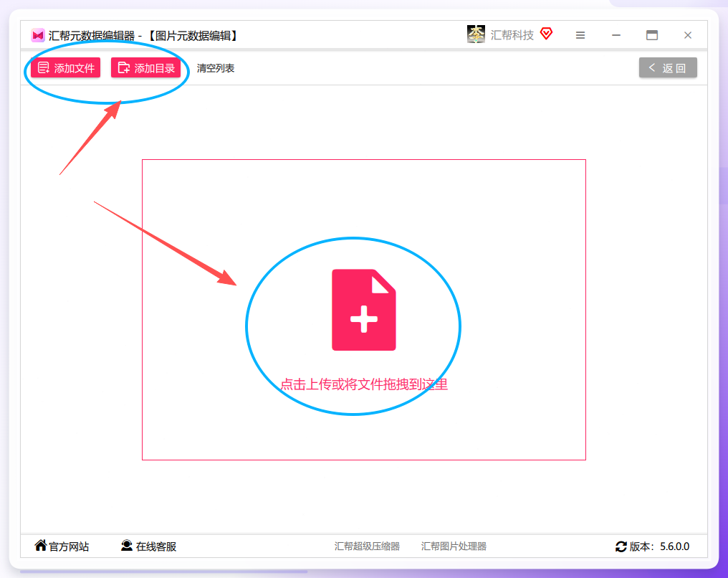Click the version refresh icon
This screenshot has width=728, height=578.
[x=621, y=547]
